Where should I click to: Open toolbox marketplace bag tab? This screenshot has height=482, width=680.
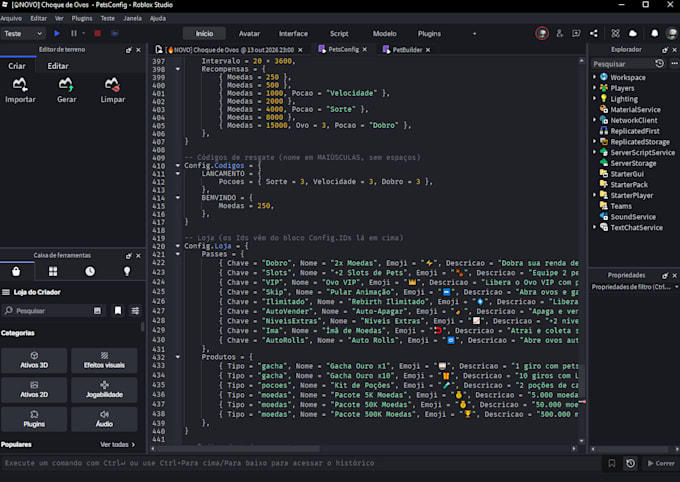(16, 272)
